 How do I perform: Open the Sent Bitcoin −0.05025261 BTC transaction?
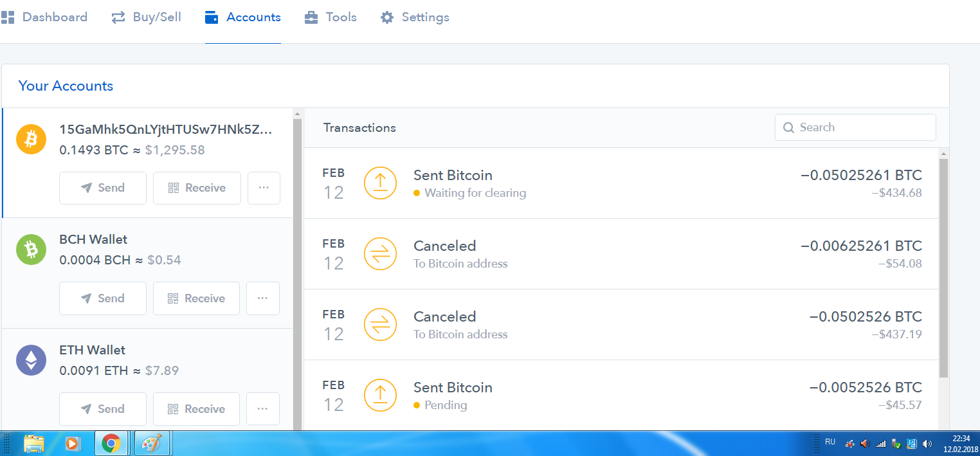(x=621, y=183)
